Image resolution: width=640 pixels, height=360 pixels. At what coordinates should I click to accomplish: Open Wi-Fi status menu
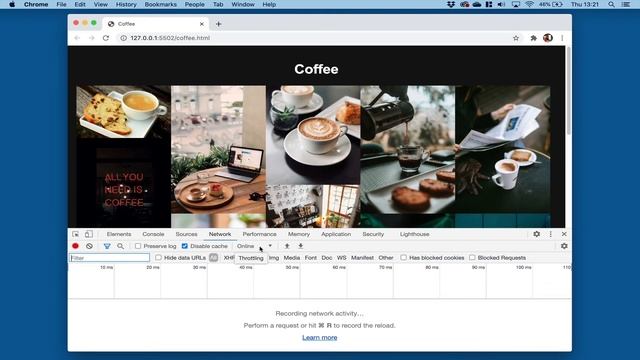[x=529, y=4]
